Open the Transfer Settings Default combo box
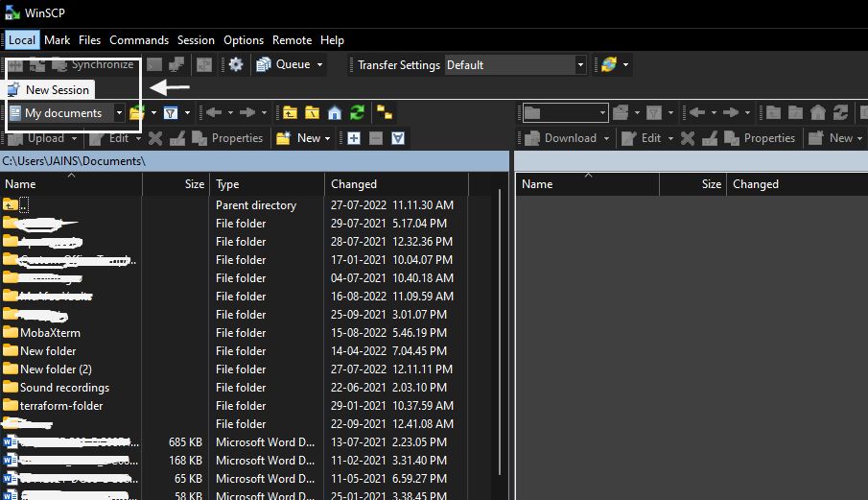Screen dimensions: 868x500 click(516, 65)
